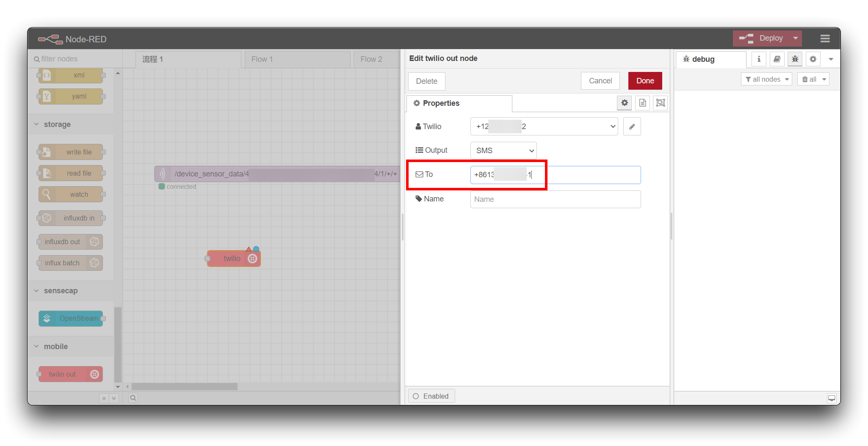
Task: Select the OpenStream palette node
Action: tap(71, 318)
